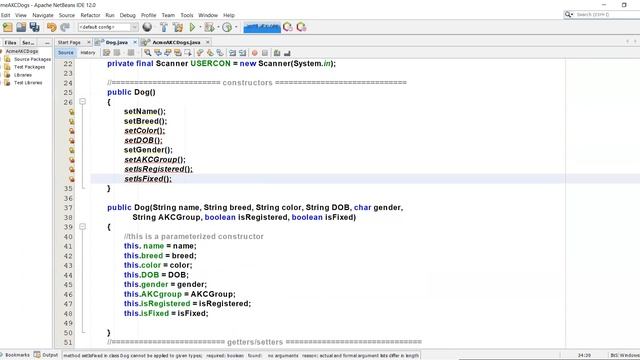Open the Output panel button
This screenshot has width=640, height=360.
pyautogui.click(x=47, y=355)
